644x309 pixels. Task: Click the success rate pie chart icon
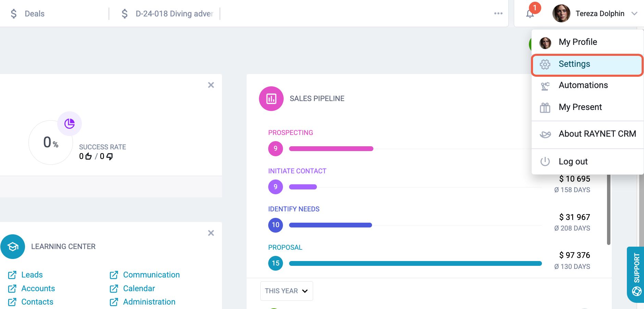[70, 124]
